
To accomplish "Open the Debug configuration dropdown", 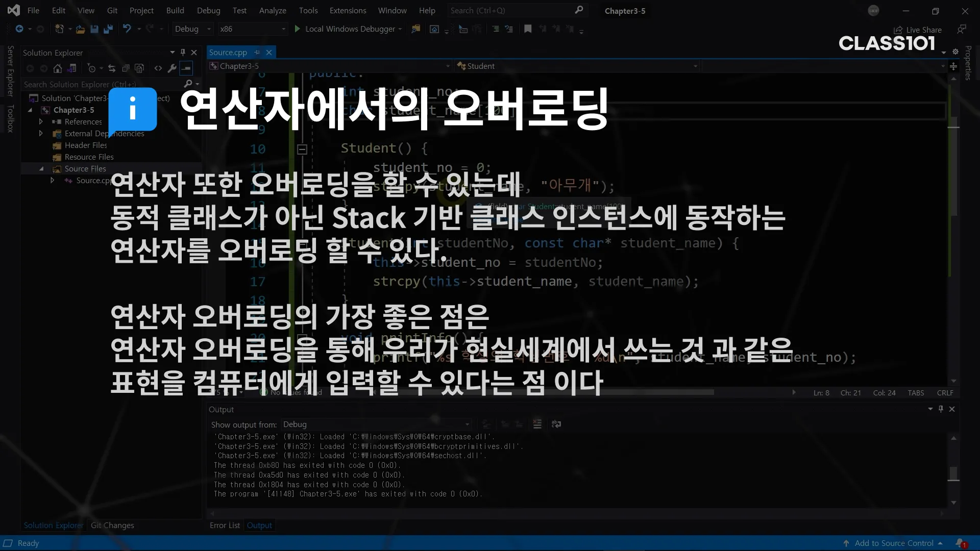I will 209,29.
